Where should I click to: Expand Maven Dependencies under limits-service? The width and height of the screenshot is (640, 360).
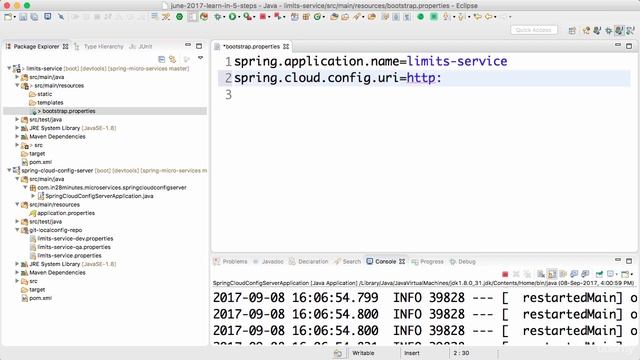tap(17, 136)
